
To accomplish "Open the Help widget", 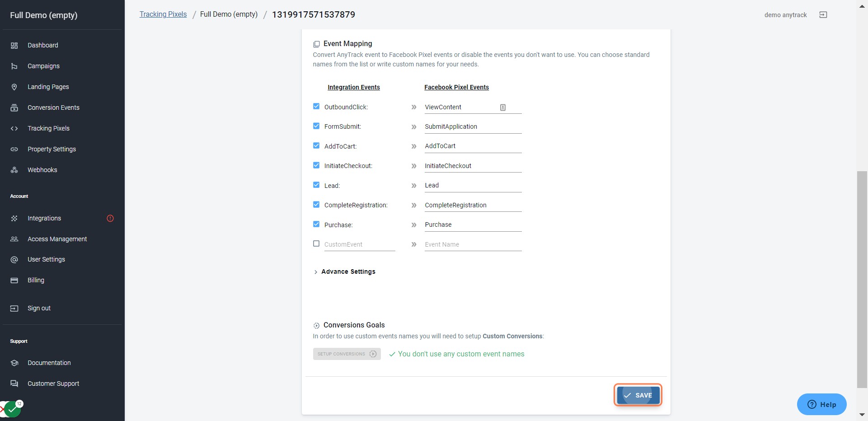I will point(821,404).
